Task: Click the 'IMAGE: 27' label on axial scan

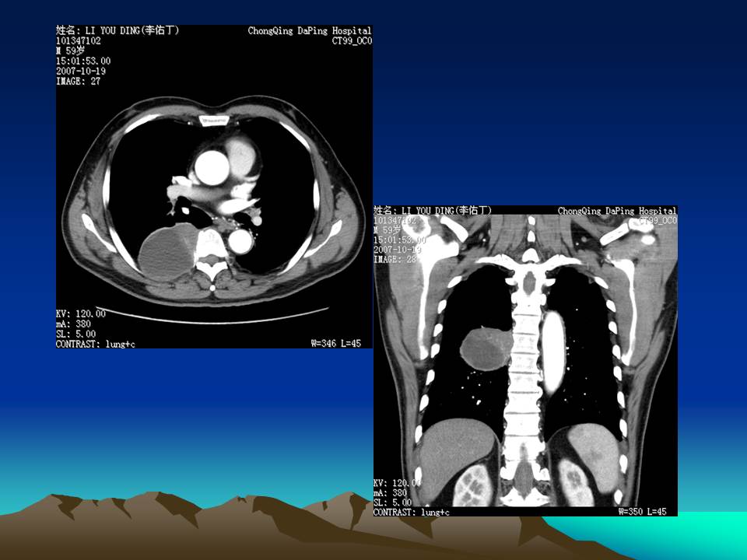Action: tap(79, 81)
